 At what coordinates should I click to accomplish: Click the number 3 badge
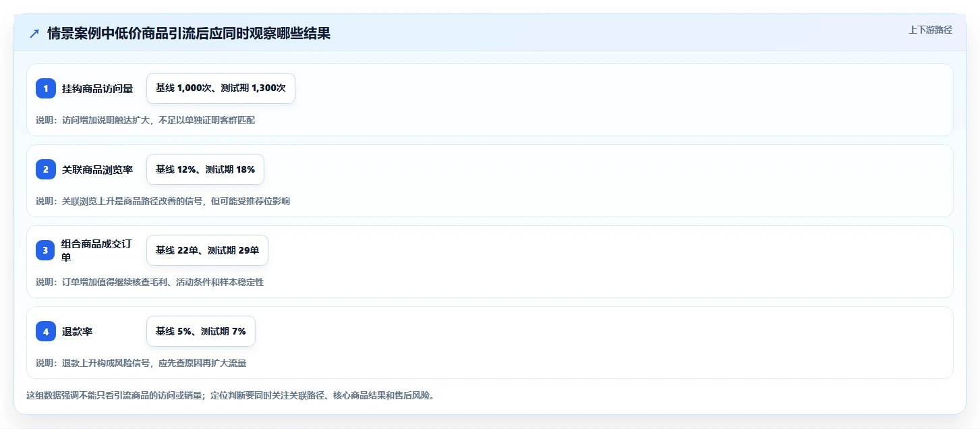(46, 250)
